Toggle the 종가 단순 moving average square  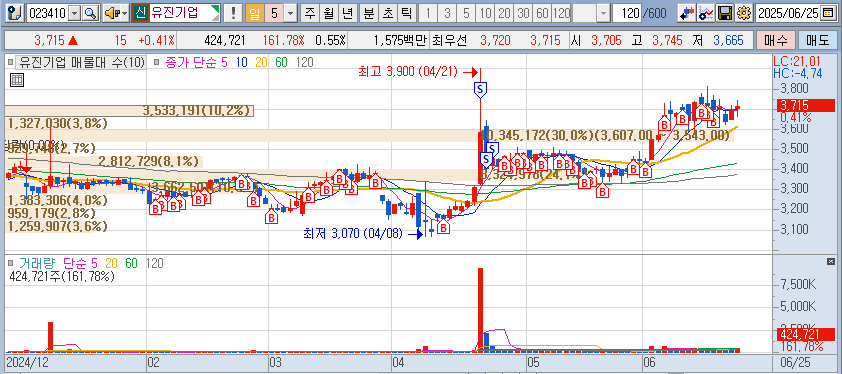click(x=156, y=62)
